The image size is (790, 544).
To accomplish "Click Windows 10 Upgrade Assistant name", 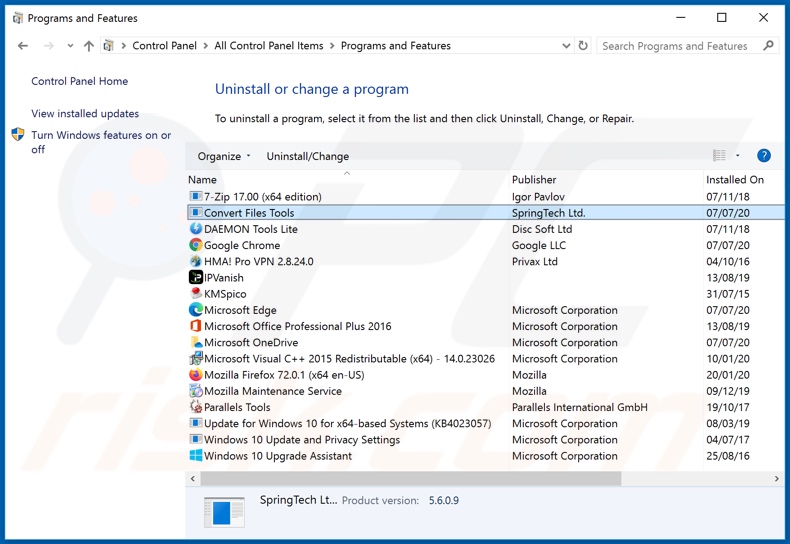I will 278,456.
